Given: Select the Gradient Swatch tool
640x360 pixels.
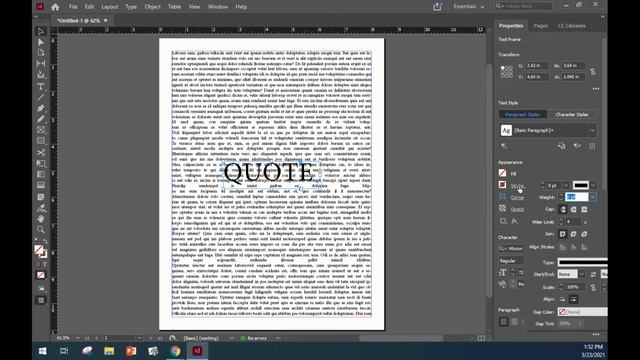Looking at the screenshot, I should click(x=40, y=174).
